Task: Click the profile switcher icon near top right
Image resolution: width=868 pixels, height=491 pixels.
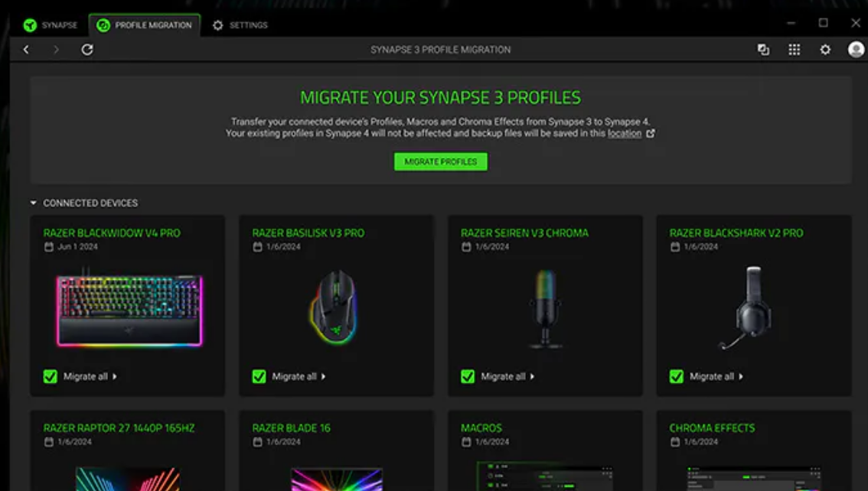Action: tap(762, 49)
